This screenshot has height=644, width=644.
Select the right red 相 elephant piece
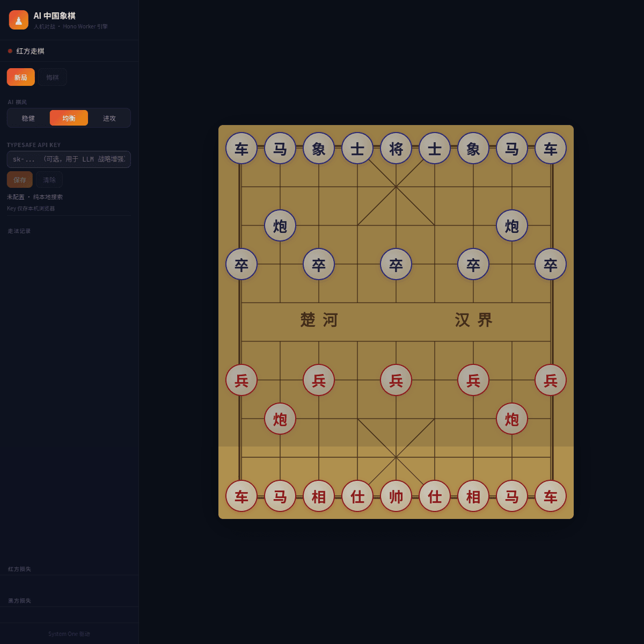473,496
